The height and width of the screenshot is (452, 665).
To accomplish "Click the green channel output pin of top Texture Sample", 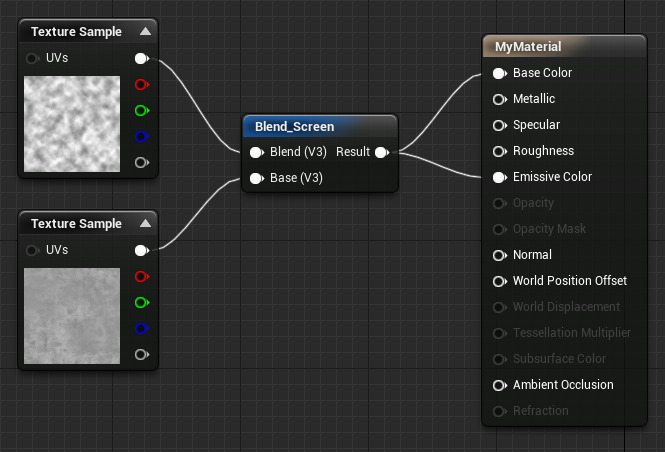I will (141, 110).
